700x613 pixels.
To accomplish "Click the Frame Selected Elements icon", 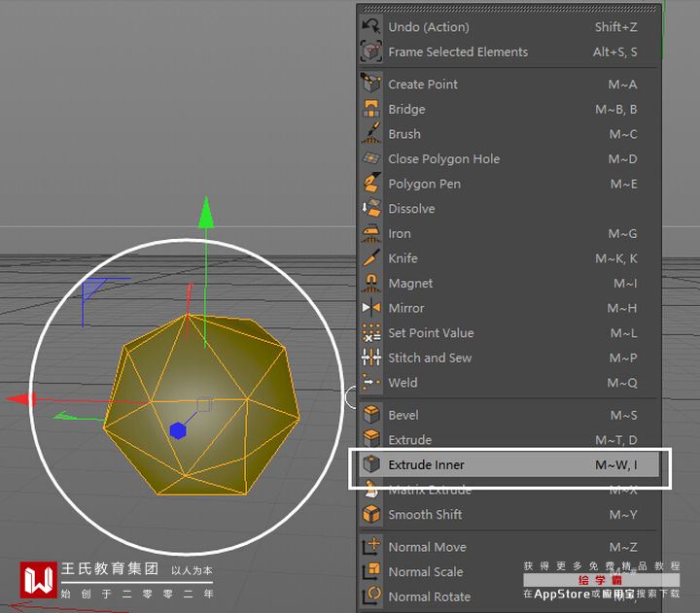I will (x=371, y=51).
